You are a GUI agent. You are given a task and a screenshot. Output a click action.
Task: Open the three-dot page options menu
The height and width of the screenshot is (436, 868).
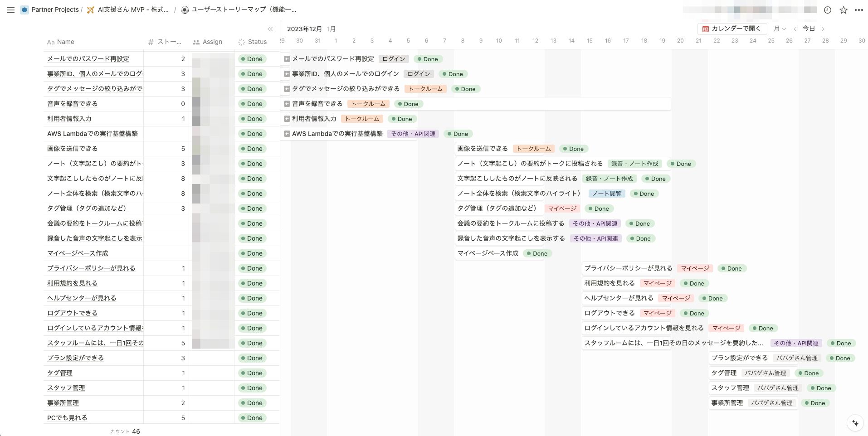[859, 10]
